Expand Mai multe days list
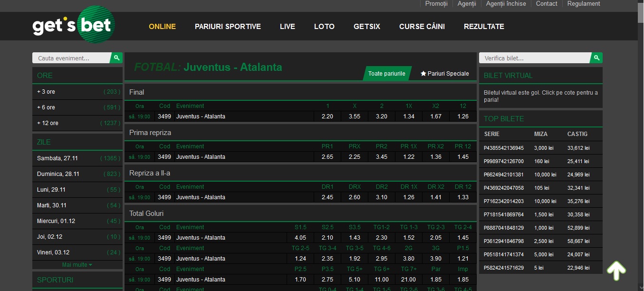The width and height of the screenshot is (644, 291). pos(77,265)
